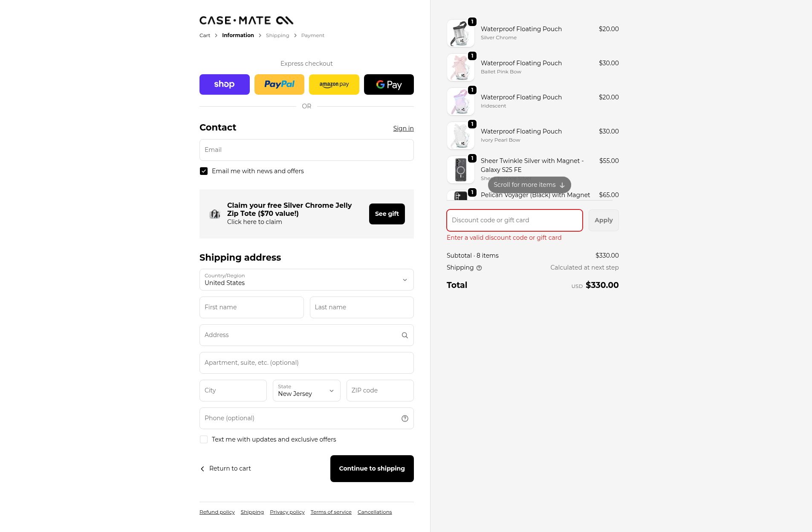Open the Refund policy link
The height and width of the screenshot is (532, 812).
pos(217,512)
